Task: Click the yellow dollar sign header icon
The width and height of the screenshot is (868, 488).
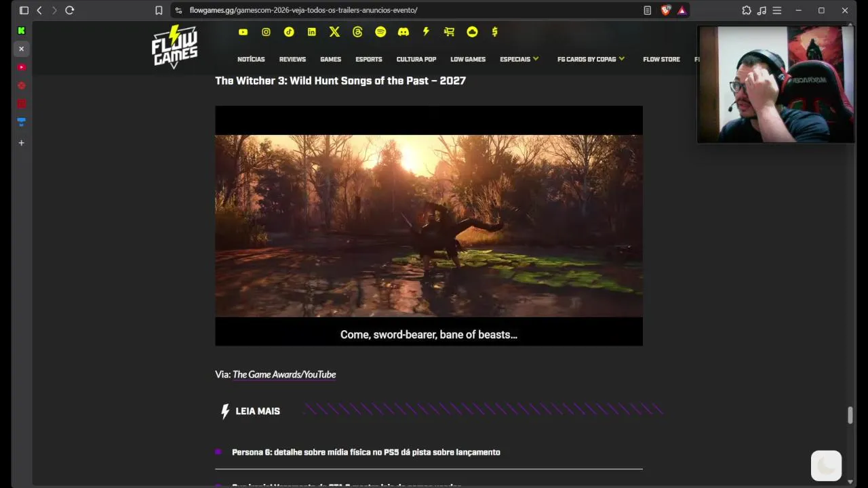Action: [495, 32]
